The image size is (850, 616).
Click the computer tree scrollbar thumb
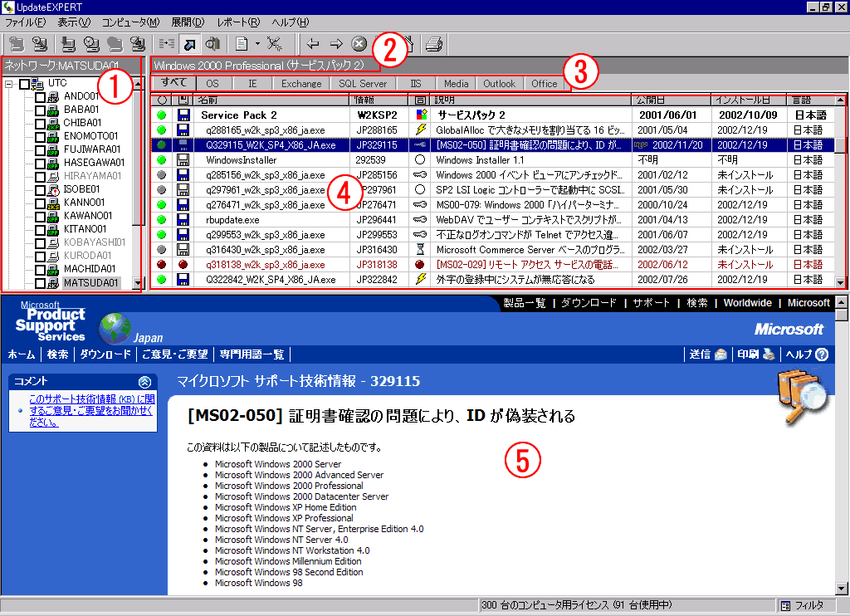click(137, 157)
